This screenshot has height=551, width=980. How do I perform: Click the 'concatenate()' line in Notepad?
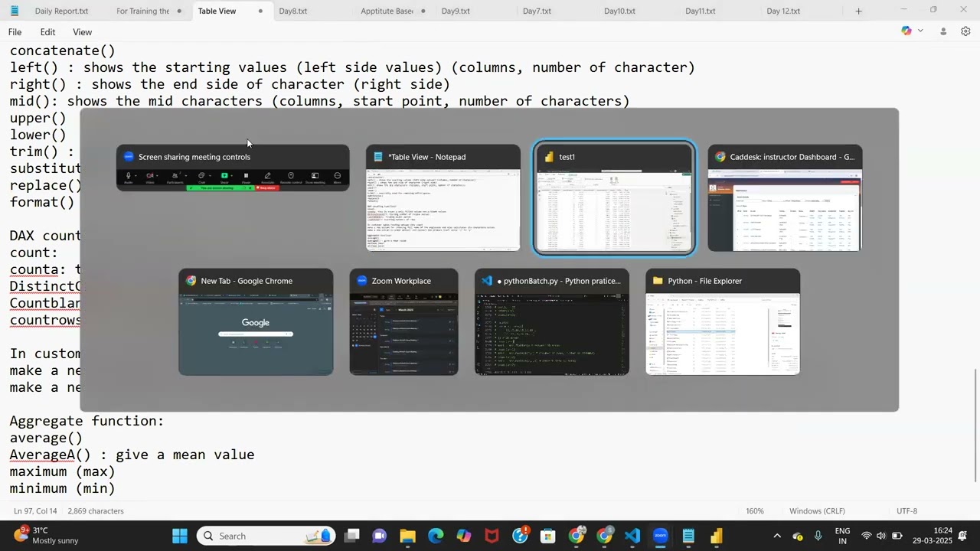click(63, 51)
